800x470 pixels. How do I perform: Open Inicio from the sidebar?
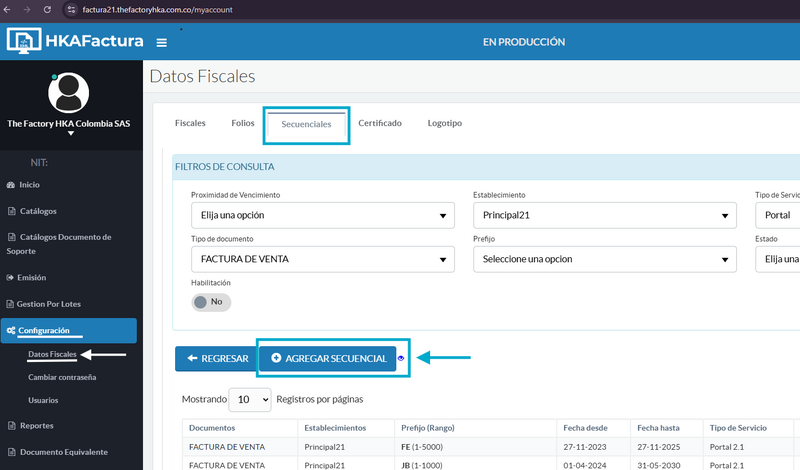[x=29, y=184]
